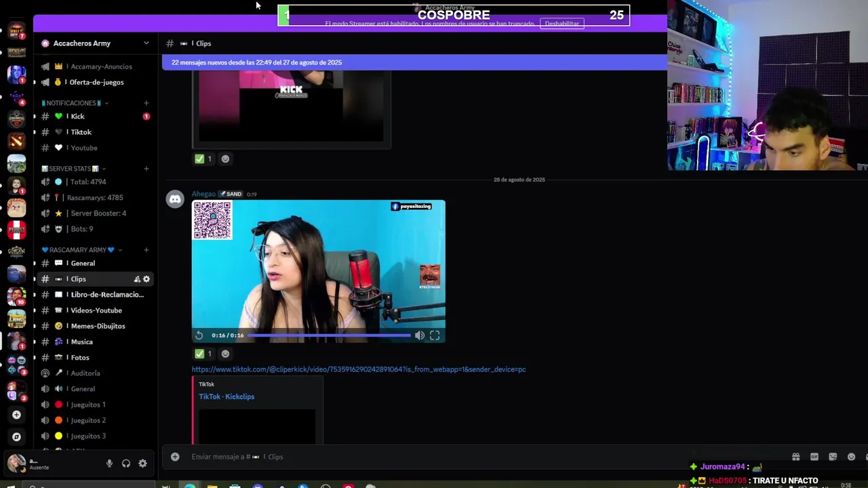Open the sticker picker

(833, 457)
